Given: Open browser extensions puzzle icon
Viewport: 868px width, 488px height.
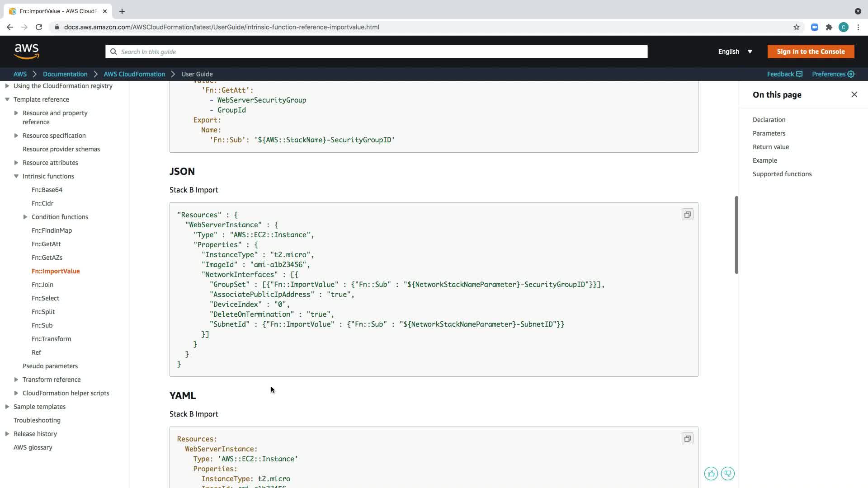Looking at the screenshot, I should pos(829,27).
